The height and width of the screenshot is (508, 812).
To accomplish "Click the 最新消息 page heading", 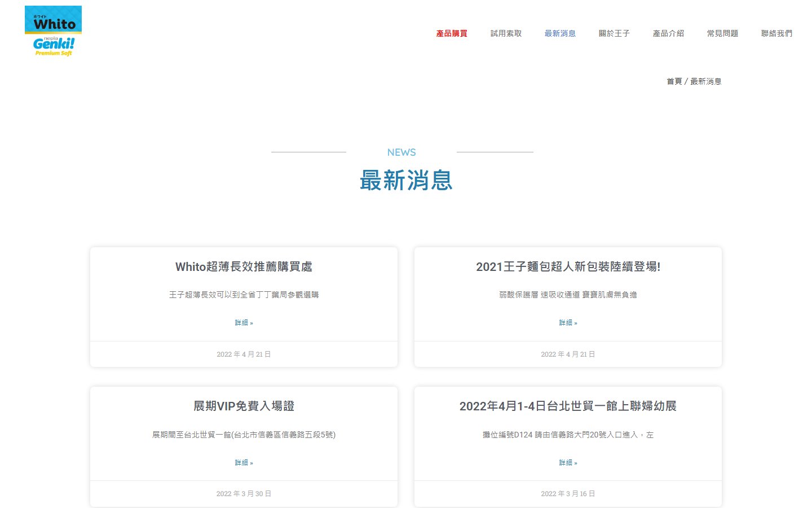I will [x=406, y=181].
